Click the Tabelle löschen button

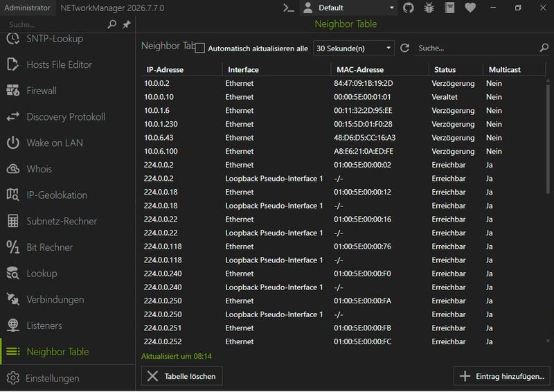(181, 376)
